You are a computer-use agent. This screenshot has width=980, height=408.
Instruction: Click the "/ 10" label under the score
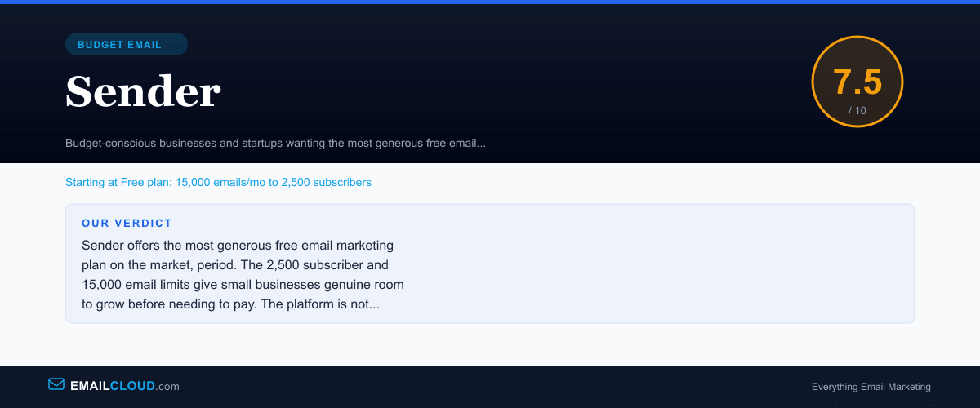857,110
